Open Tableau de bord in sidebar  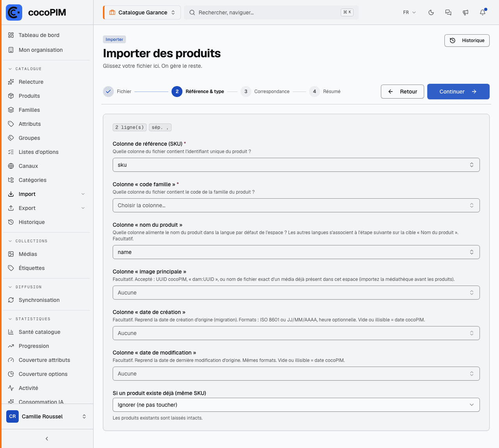pyautogui.click(x=47, y=35)
